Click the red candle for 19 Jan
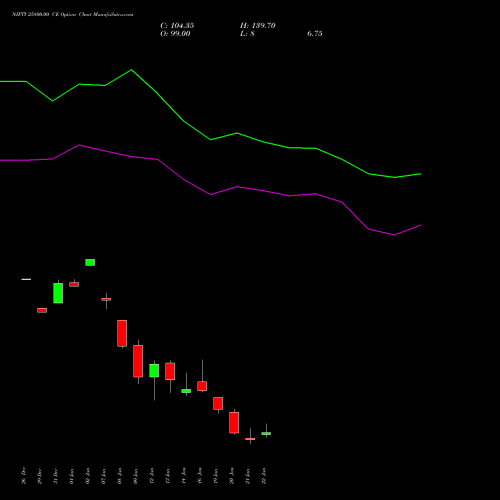The width and height of the screenshot is (500, 500). point(218,403)
